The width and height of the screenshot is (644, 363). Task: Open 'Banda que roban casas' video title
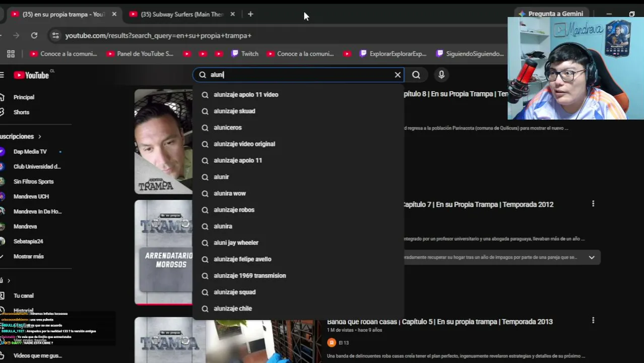point(440,322)
